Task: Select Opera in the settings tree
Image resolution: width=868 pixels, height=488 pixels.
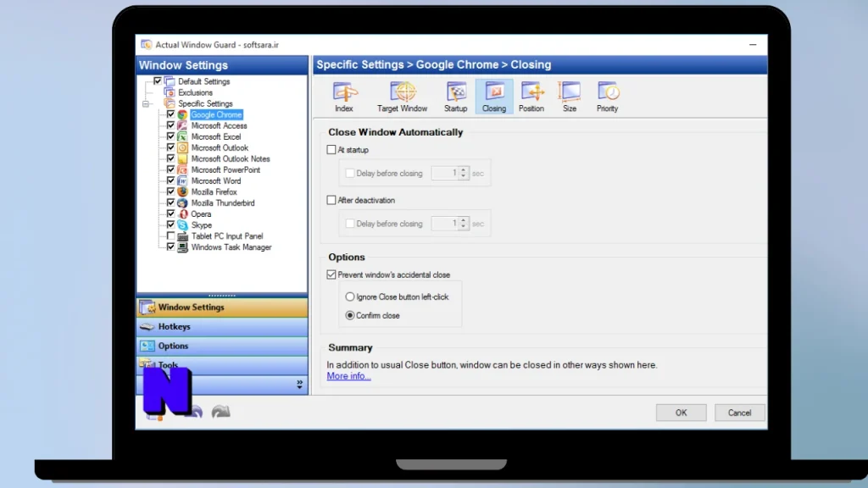Action: pos(201,214)
